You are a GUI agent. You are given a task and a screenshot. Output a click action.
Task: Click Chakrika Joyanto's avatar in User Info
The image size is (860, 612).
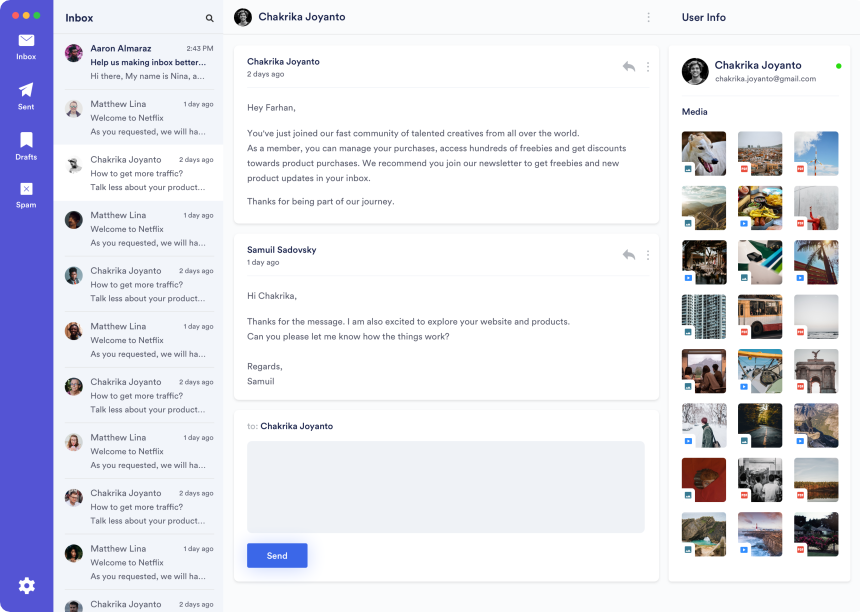click(x=695, y=71)
